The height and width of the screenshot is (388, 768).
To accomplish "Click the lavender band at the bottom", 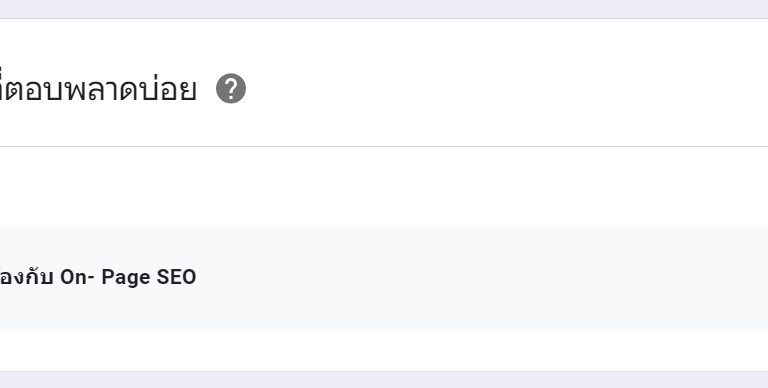I will [x=384, y=380].
